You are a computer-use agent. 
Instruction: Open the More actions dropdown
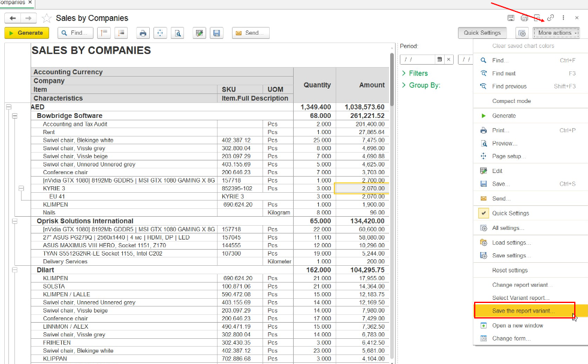[x=556, y=33]
